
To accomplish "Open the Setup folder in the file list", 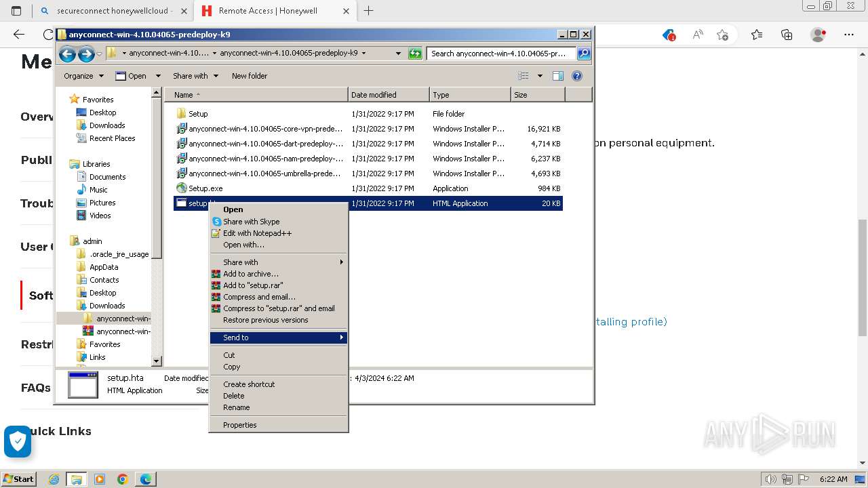I will pos(192,114).
